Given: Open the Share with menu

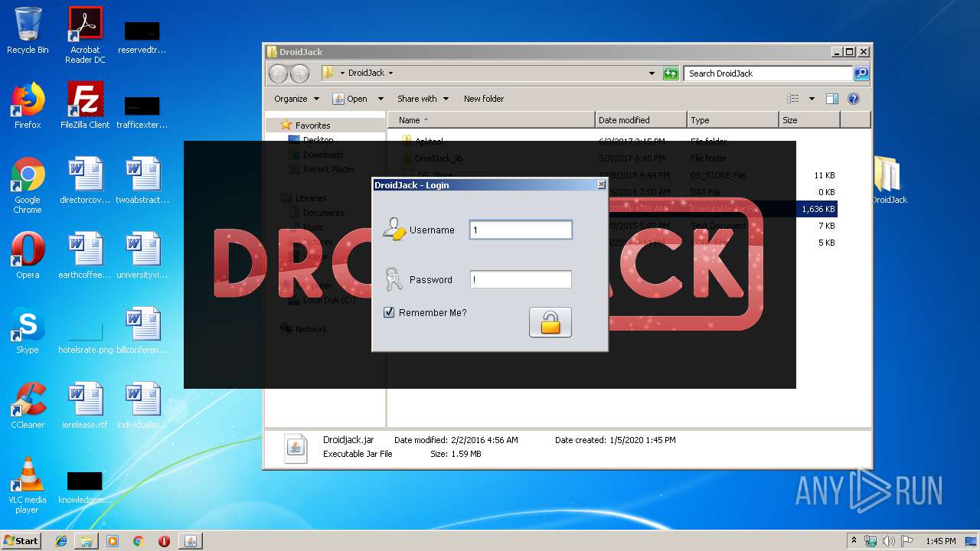Looking at the screenshot, I should pyautogui.click(x=423, y=99).
